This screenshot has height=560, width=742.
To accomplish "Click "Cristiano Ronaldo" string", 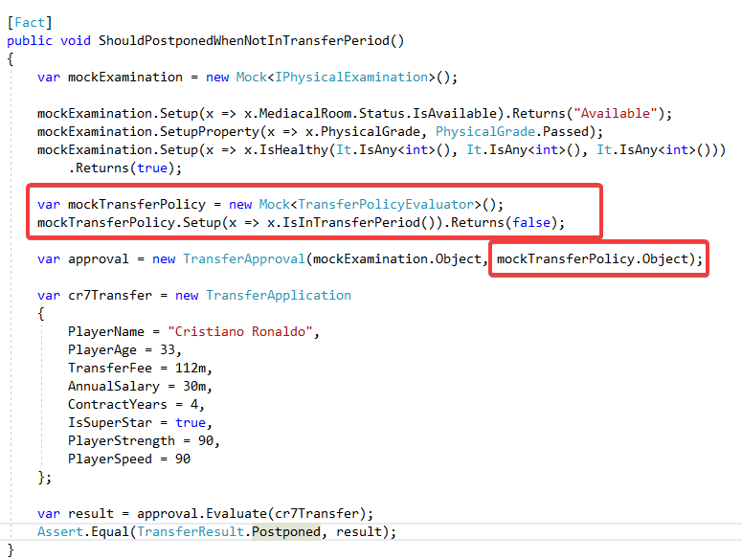I will [x=240, y=331].
